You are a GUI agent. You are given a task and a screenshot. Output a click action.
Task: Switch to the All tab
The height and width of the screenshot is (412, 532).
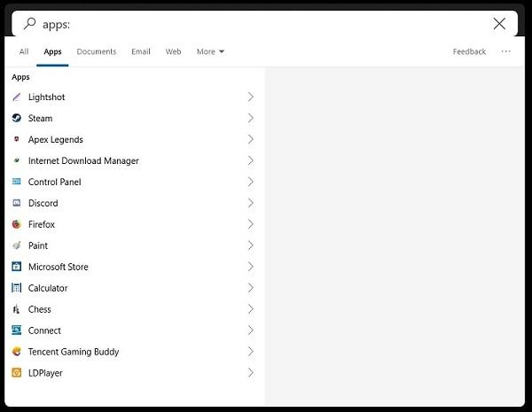click(24, 51)
